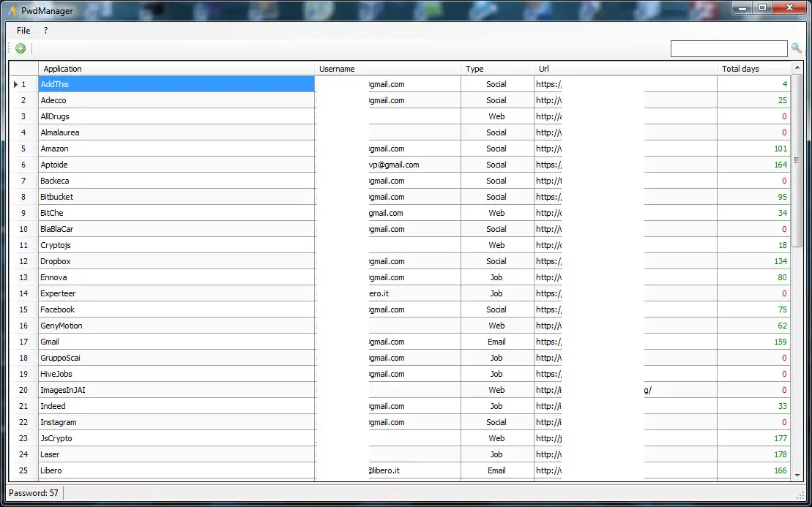Click the vertical scrollbar thumb
812x507 pixels.
(797, 160)
